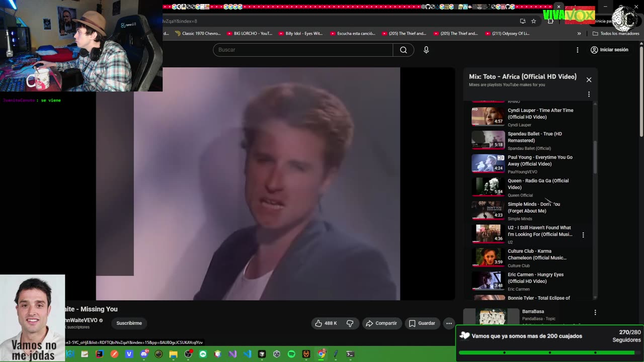
Task: Open more actions ellipsis below video
Action: click(x=449, y=323)
